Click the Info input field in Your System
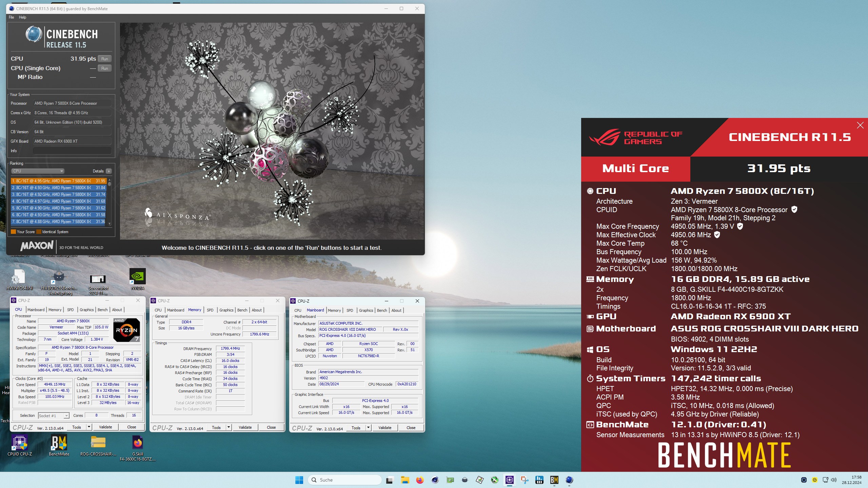 click(x=72, y=151)
